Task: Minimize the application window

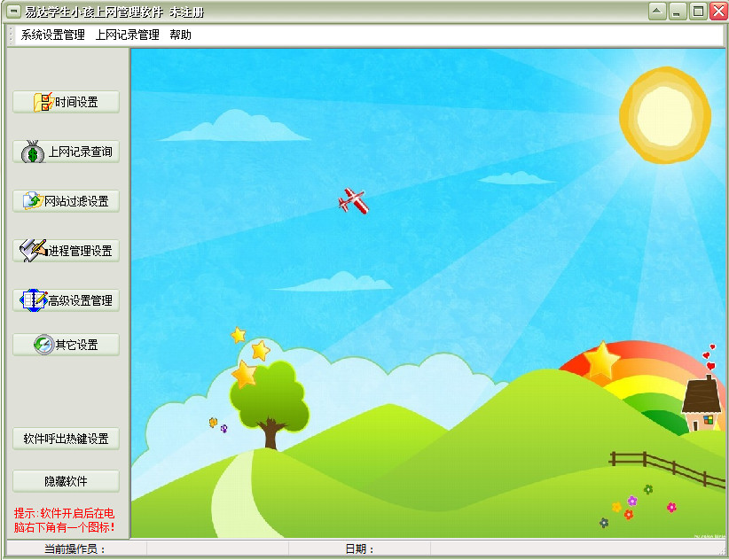Action: pos(678,12)
